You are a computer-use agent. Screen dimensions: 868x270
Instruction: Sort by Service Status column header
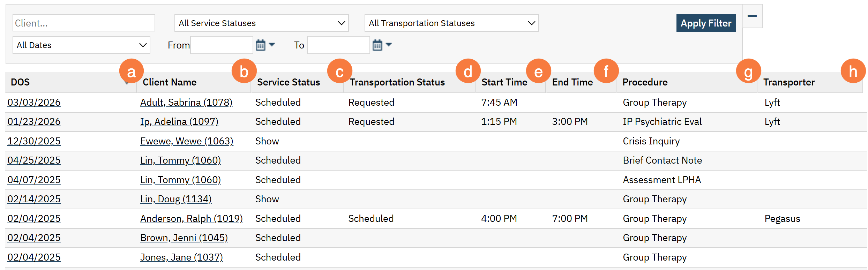pyautogui.click(x=289, y=82)
